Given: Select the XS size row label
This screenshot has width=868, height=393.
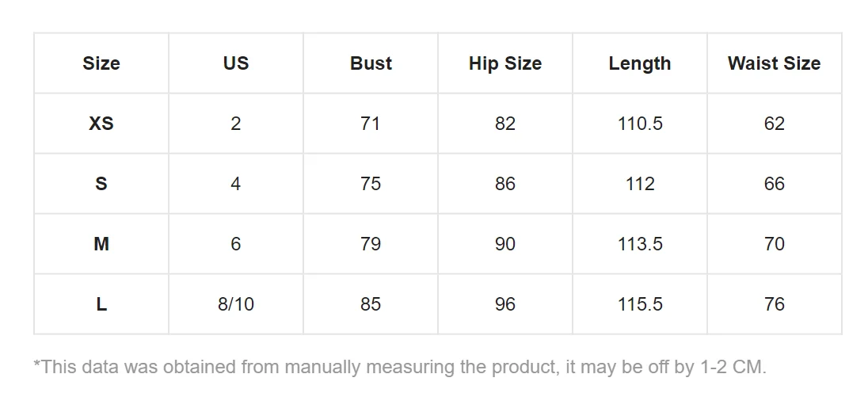Looking at the screenshot, I should (x=101, y=124).
